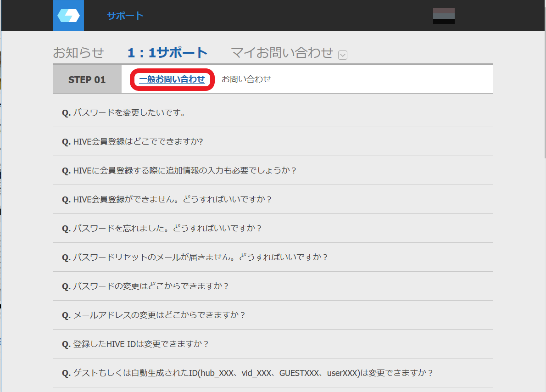Click the HIVE logo icon
The height and width of the screenshot is (392, 546).
(68, 15)
